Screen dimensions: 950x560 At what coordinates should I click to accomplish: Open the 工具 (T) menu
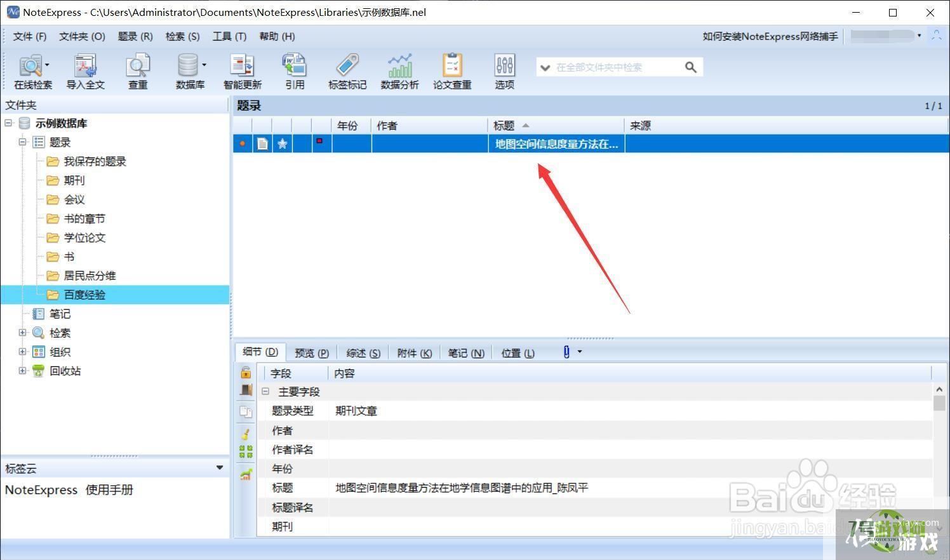[229, 36]
